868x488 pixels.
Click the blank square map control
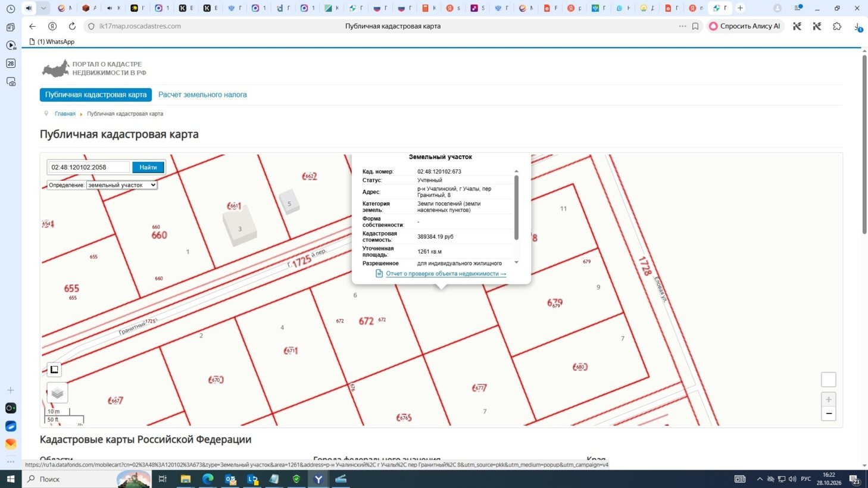(828, 380)
